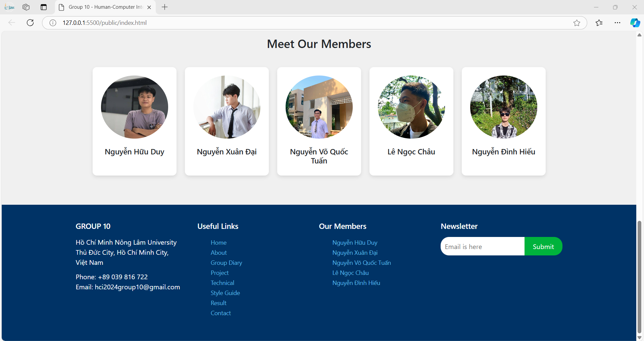Viewport: 644px width, 341px height.
Task: Visit the Style Guide link
Action: point(225,293)
